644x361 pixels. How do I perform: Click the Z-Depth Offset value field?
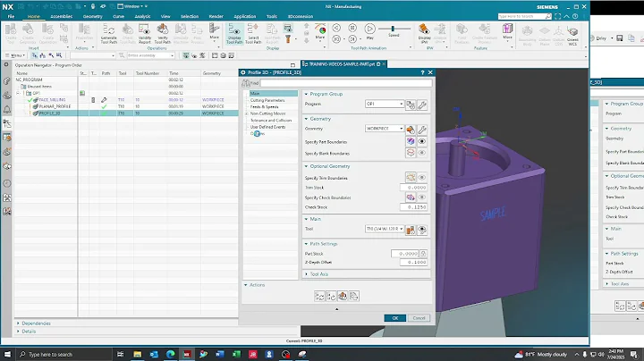point(413,262)
